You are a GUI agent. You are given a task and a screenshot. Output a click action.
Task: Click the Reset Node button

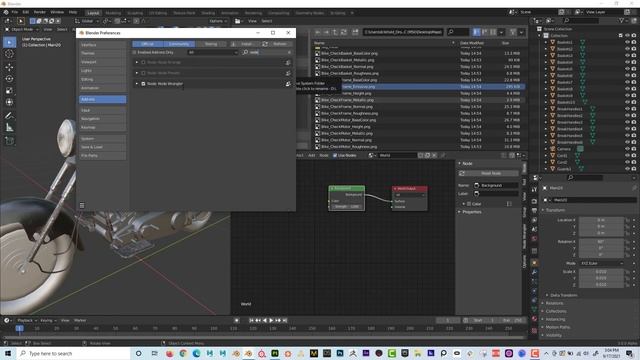491,173
